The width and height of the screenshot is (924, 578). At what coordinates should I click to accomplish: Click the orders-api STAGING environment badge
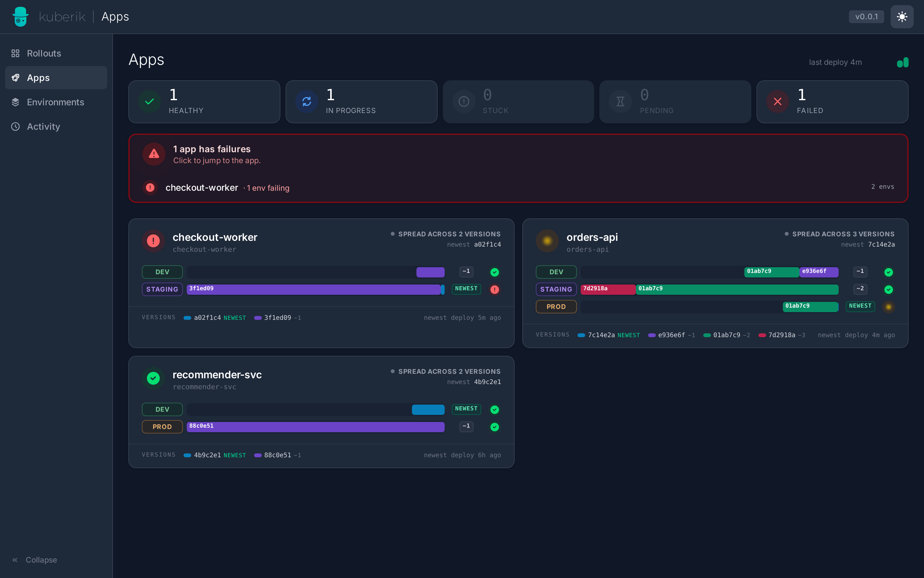(x=556, y=289)
